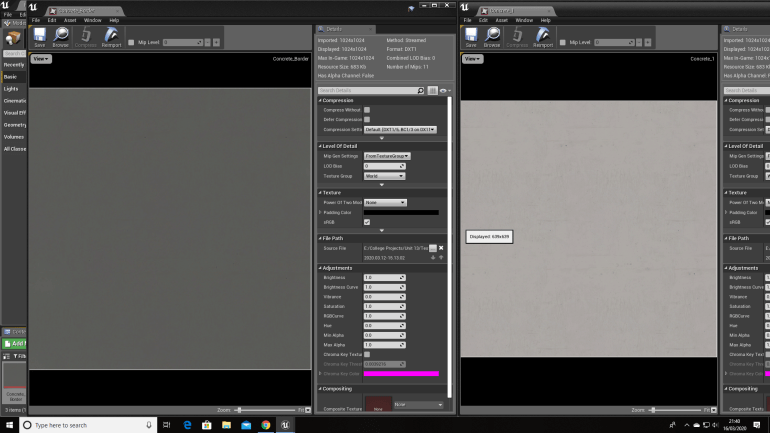Open Edit menu in Concrete_Border editor
770x433 pixels.
coord(52,20)
